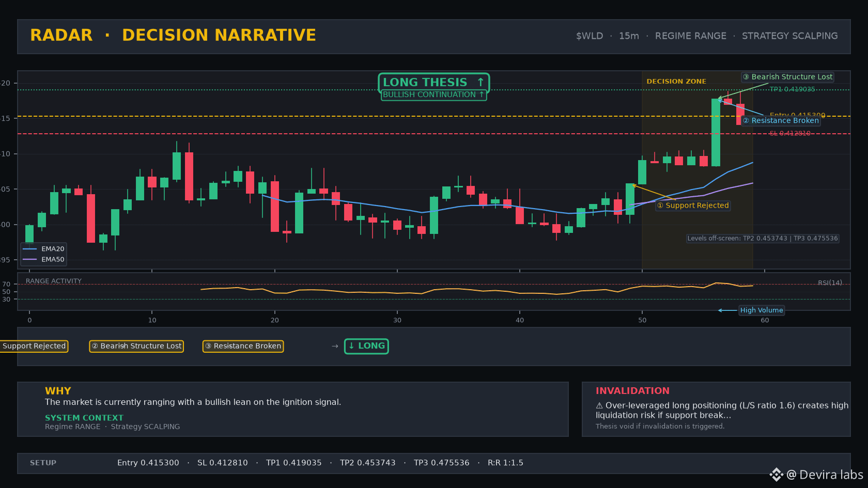The width and height of the screenshot is (868, 488).
Task: Click the Resistance Broken step chip
Action: click(243, 346)
